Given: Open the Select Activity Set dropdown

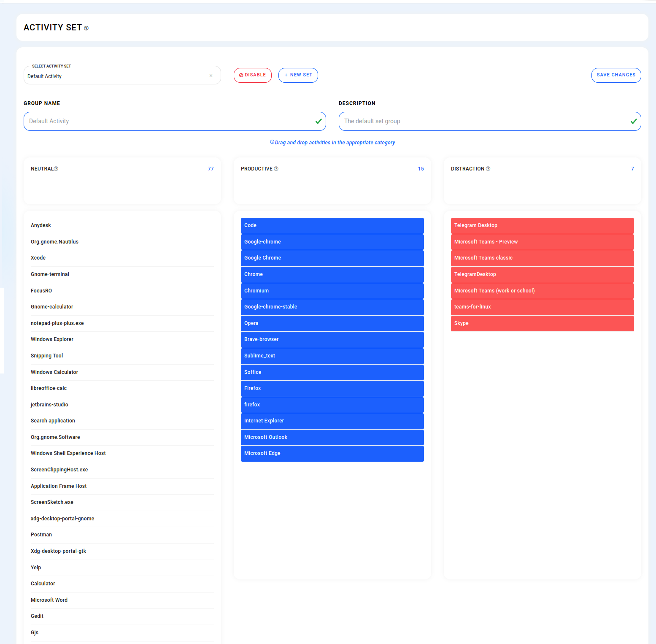Looking at the screenshot, I should pyautogui.click(x=122, y=76).
